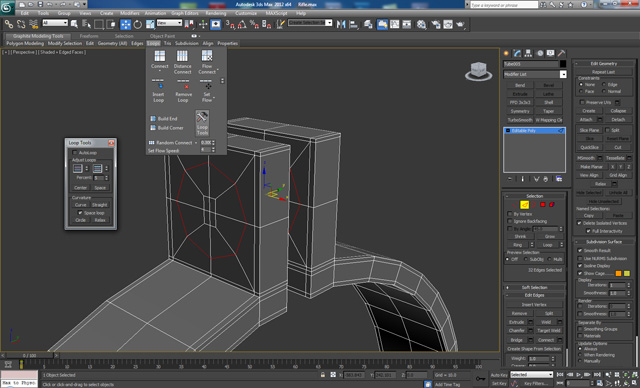
Task: Open the Create Selection Set dropdown
Action: [310, 23]
